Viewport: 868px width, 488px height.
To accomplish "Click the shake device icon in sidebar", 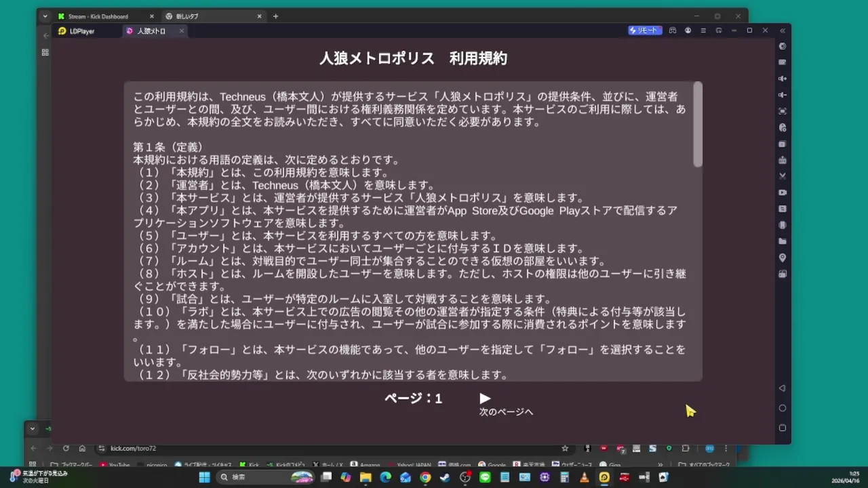I will [x=783, y=225].
